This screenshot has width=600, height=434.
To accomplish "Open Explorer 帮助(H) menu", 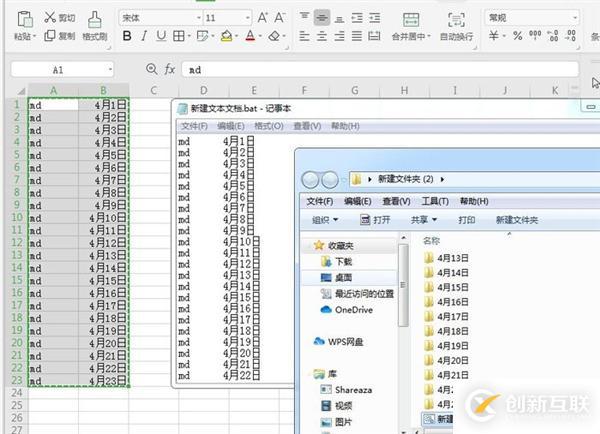I will (x=474, y=201).
